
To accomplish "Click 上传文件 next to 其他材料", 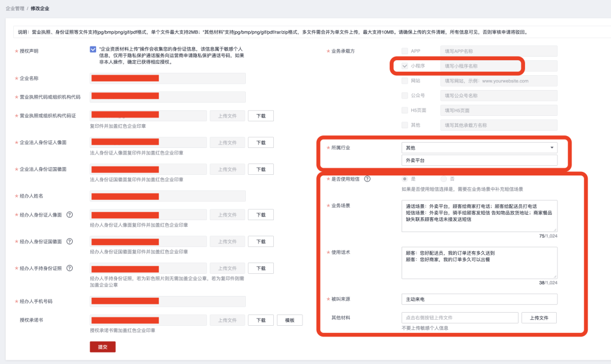I will pos(539,317).
